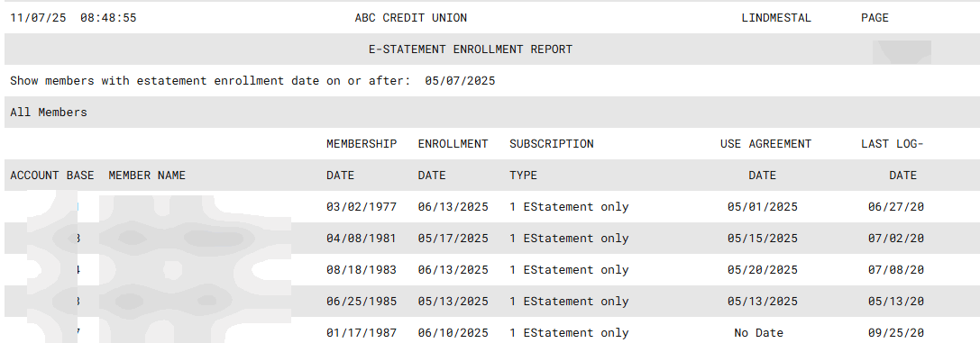Click the USE AGREEMENT column header

(x=765, y=144)
